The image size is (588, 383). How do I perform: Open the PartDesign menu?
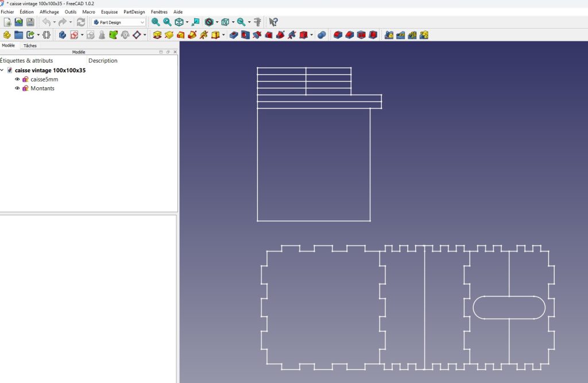(134, 12)
